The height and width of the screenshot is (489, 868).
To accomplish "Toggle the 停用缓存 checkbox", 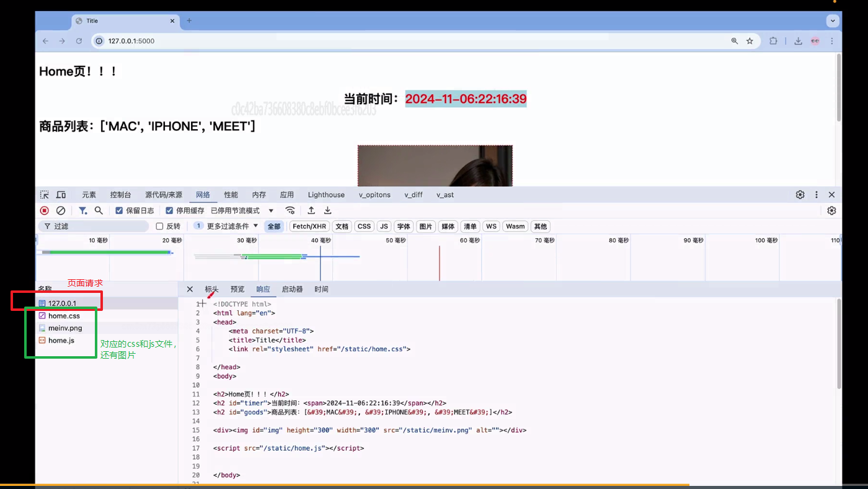I will (x=169, y=210).
